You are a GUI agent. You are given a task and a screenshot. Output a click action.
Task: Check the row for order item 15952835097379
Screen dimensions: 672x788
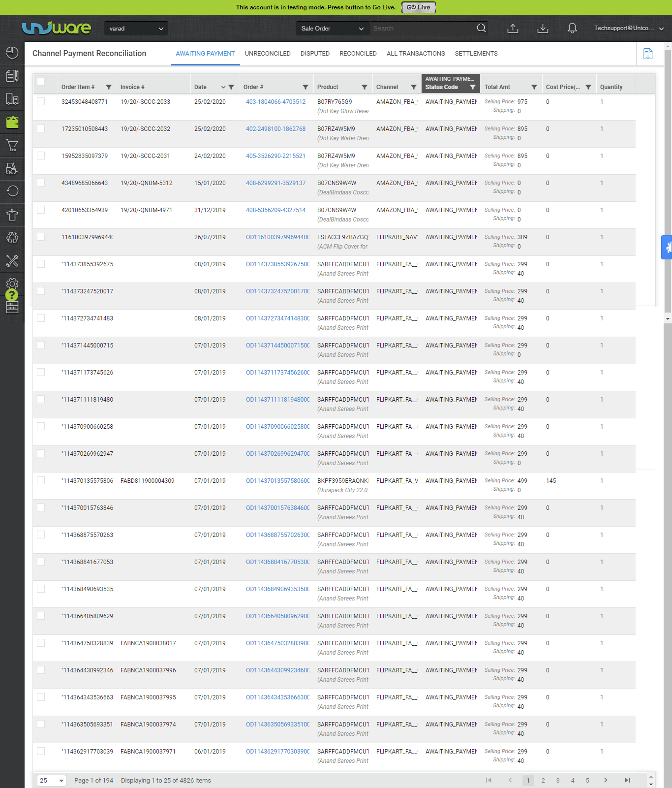click(41, 156)
